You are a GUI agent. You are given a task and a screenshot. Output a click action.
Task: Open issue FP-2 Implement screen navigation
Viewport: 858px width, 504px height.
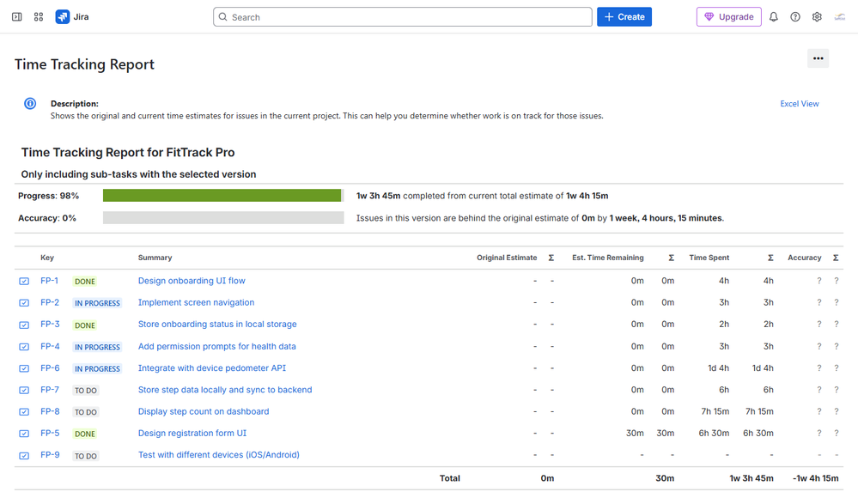click(198, 302)
